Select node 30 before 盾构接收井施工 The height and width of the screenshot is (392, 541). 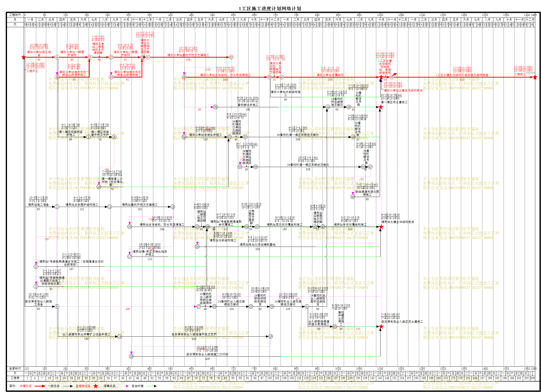click(215, 107)
